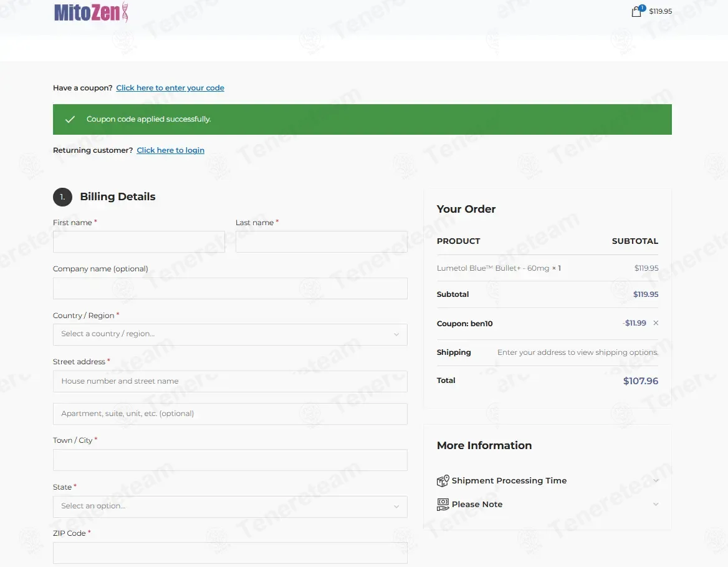Open the Country / Region dropdown
Viewport: 728px width, 567px height.
coord(230,334)
